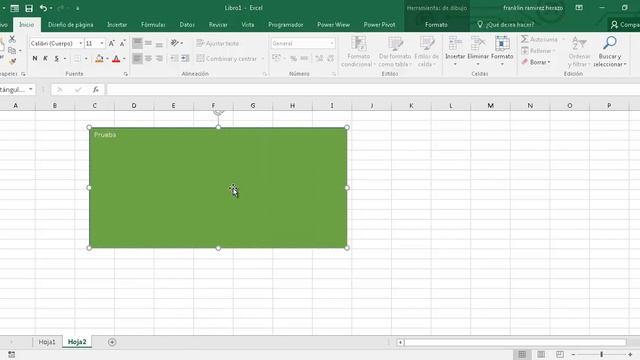
Task: Add a new sheet with plus button
Action: click(x=112, y=342)
